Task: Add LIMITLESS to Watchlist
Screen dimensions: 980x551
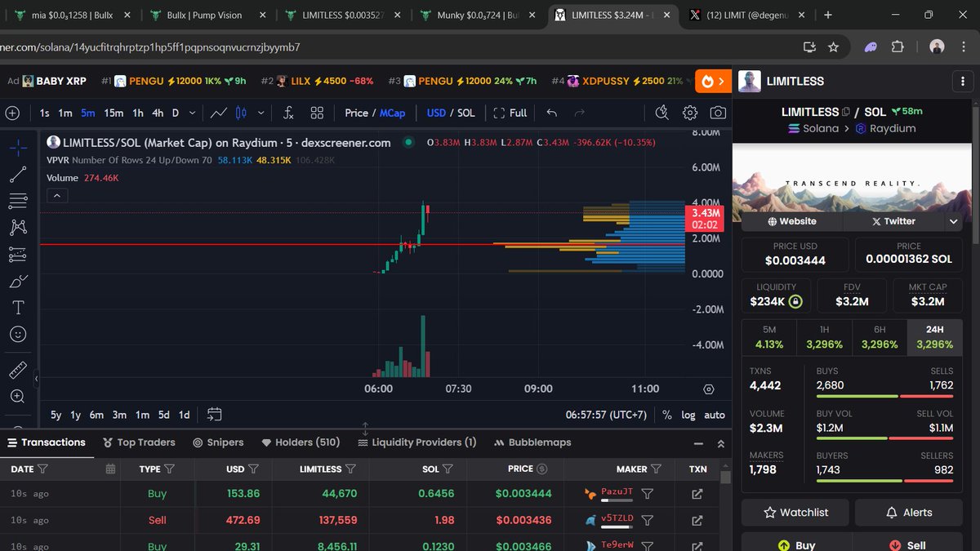Action: (x=795, y=513)
